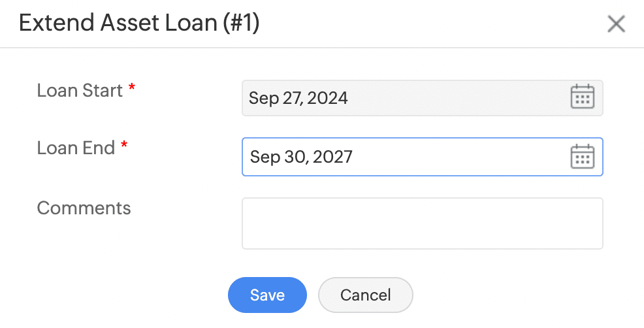Viewport: 644px width, 328px height.
Task: Click the red asterisk beside Loan End
Action: (x=124, y=146)
